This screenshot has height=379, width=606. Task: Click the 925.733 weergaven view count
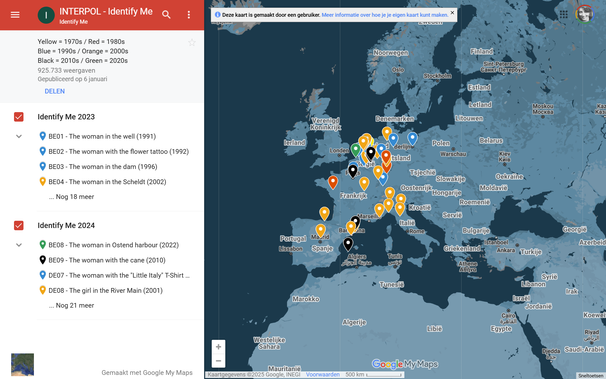click(66, 70)
